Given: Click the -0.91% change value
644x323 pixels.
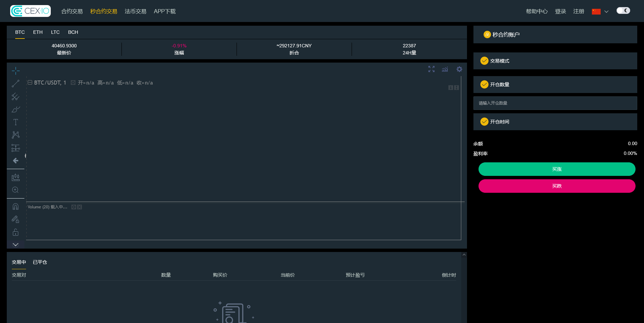Looking at the screenshot, I should (x=179, y=46).
